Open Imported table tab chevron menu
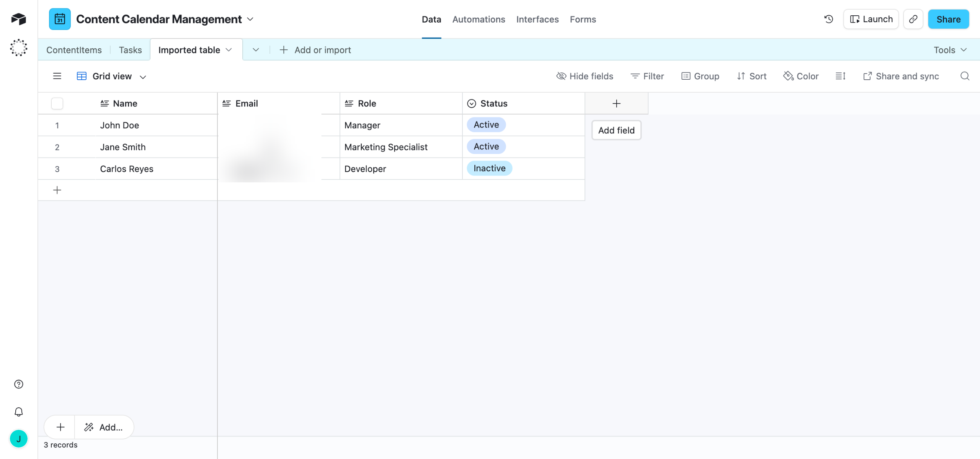 [x=229, y=50]
